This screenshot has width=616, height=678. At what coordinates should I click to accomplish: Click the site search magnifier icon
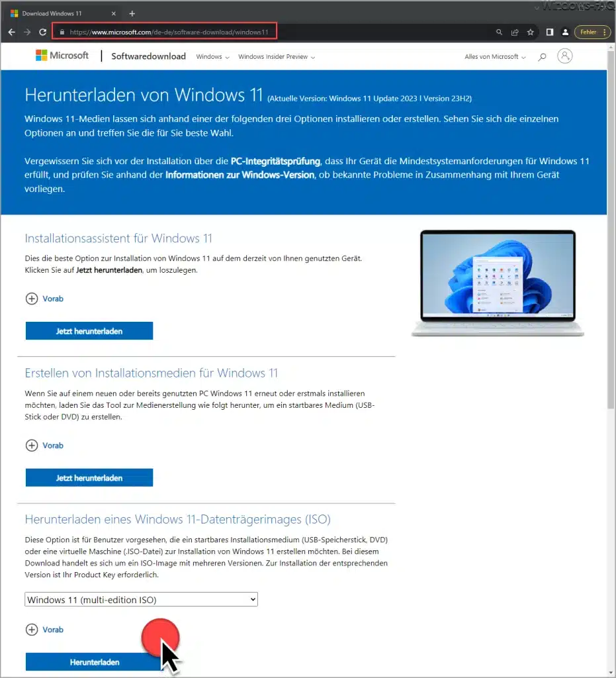[542, 57]
